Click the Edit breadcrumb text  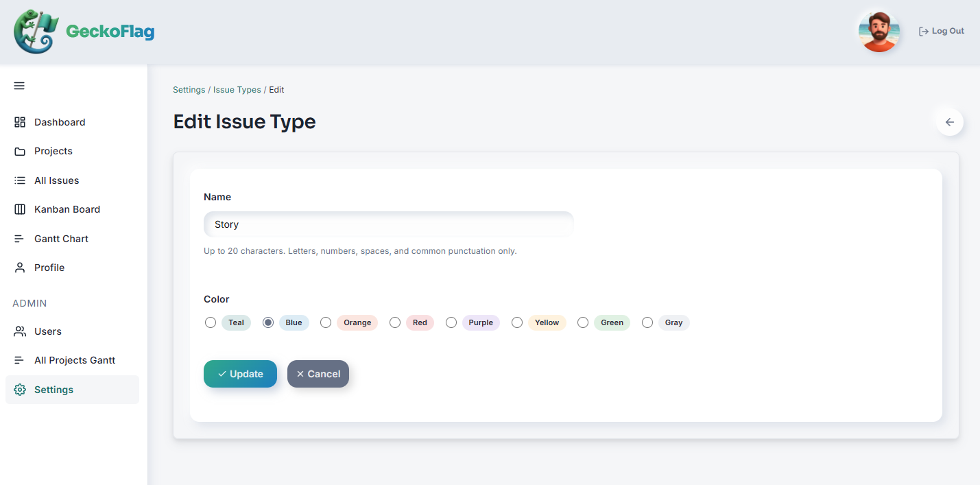[x=276, y=90]
